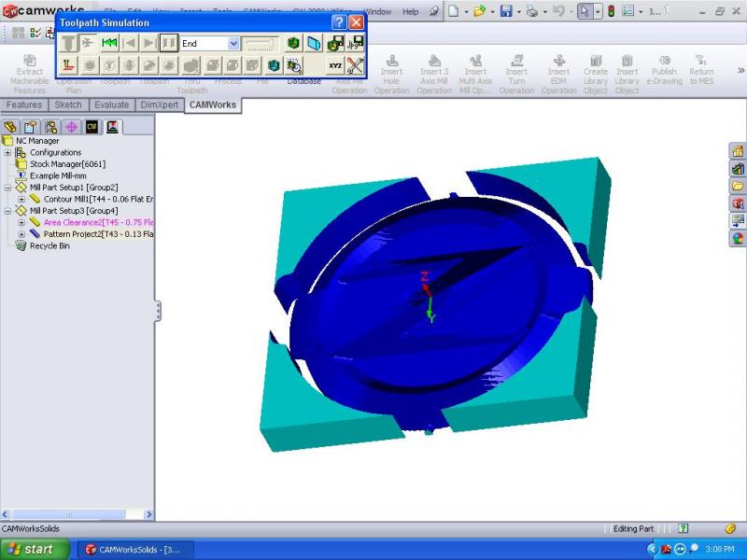This screenshot has width=747, height=560.
Task: Click the green stock display icon
Action: pyautogui.click(x=293, y=43)
